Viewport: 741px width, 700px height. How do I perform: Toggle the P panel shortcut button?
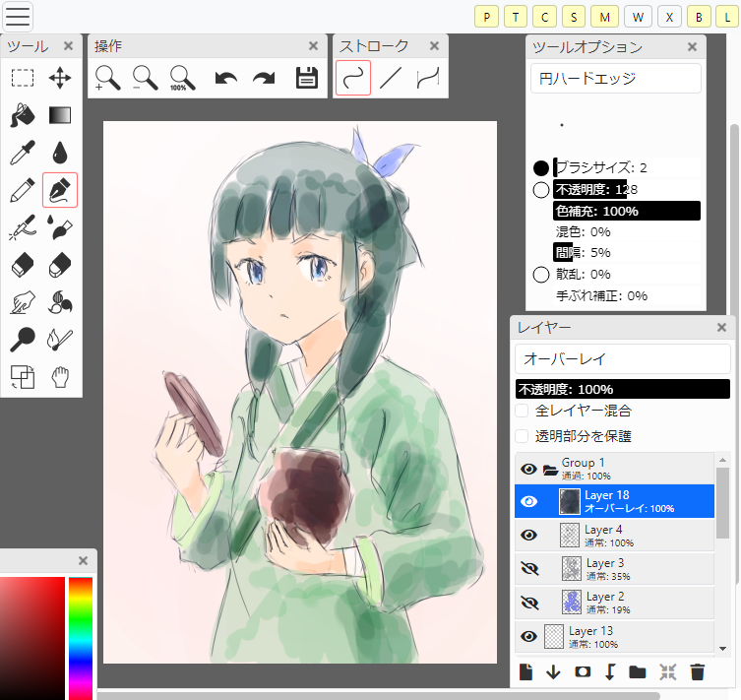coord(486,18)
